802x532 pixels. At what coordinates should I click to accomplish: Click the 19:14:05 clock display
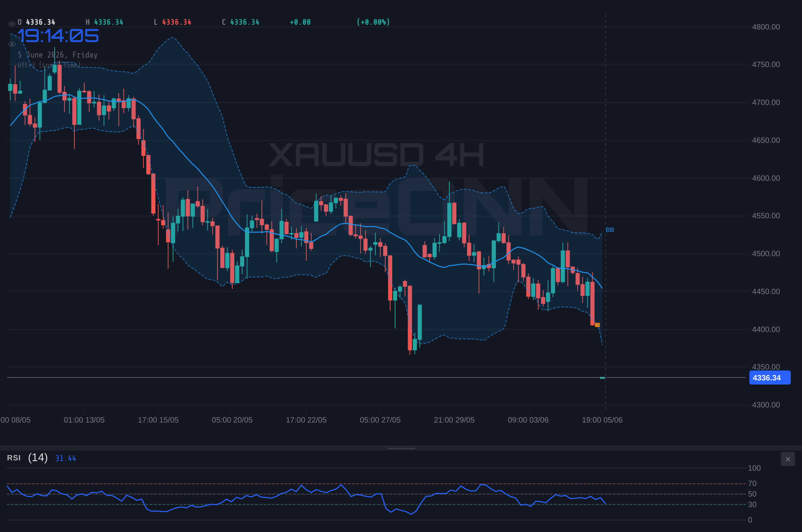point(58,36)
